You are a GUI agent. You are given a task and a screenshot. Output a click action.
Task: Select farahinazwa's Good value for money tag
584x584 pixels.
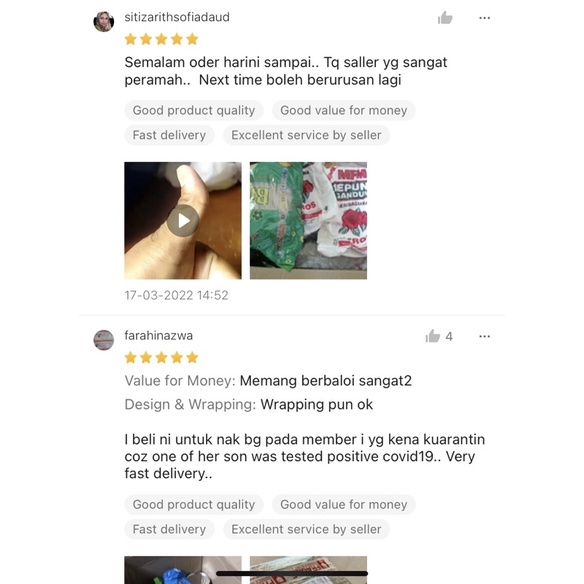click(343, 504)
